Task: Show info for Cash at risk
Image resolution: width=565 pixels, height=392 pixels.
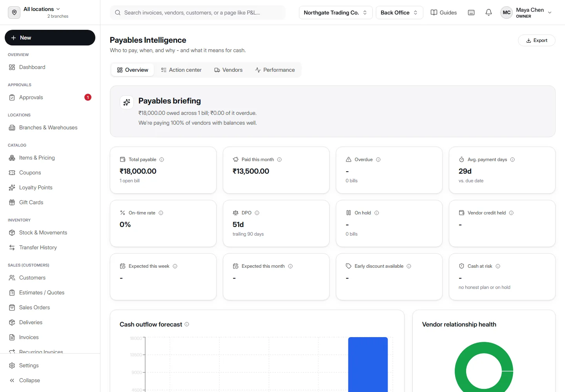Action: (x=498, y=266)
